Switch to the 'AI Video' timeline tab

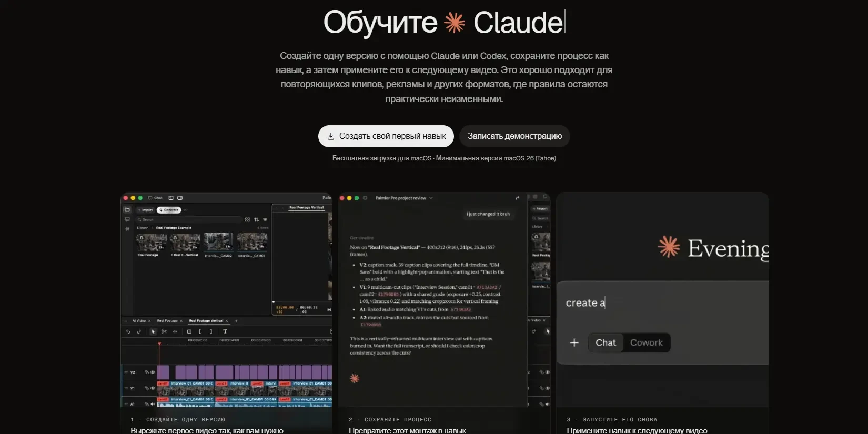139,321
